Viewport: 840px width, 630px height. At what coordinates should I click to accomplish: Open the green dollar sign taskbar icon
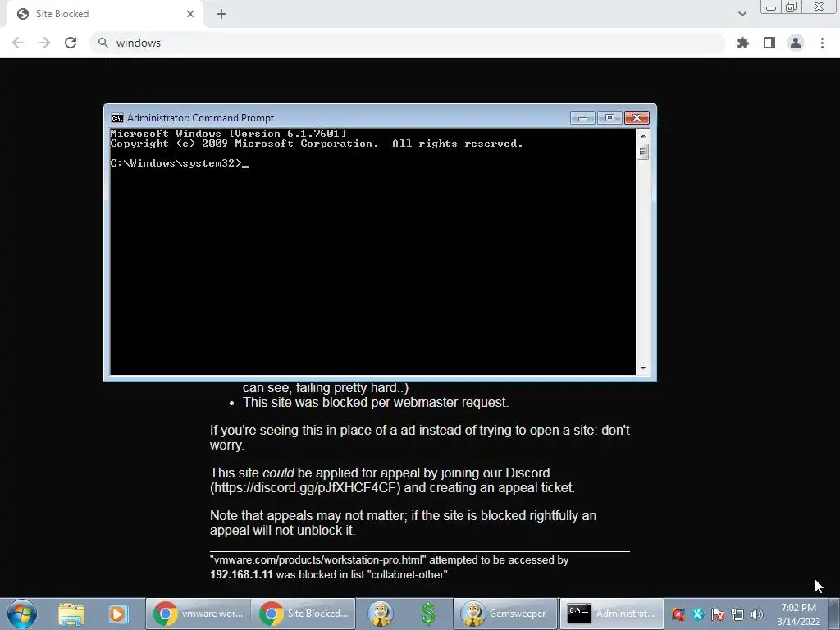427,614
